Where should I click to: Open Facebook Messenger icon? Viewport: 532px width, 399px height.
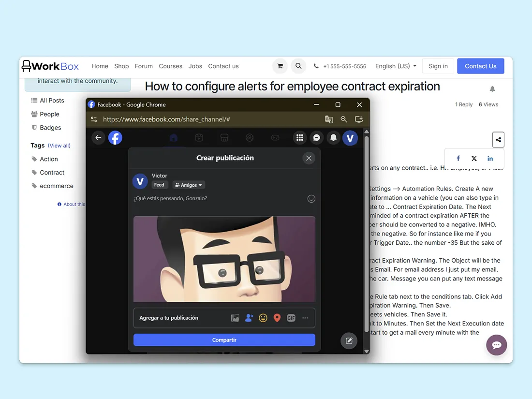[x=316, y=138]
